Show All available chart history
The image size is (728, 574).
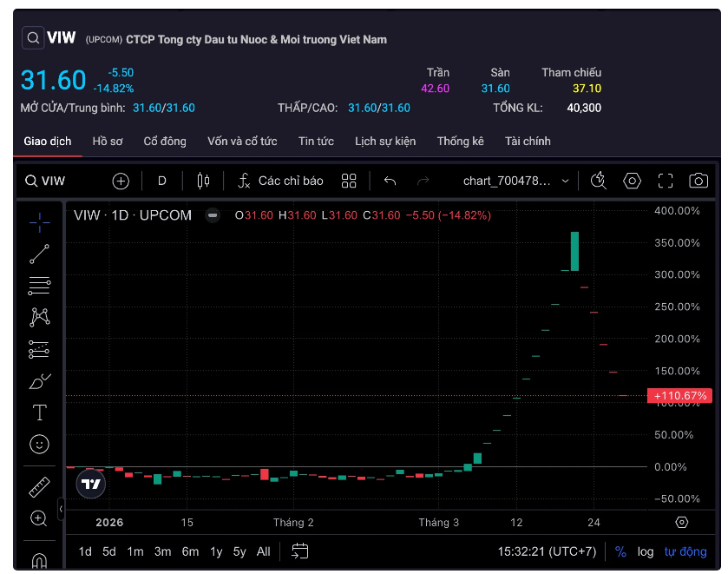263,551
